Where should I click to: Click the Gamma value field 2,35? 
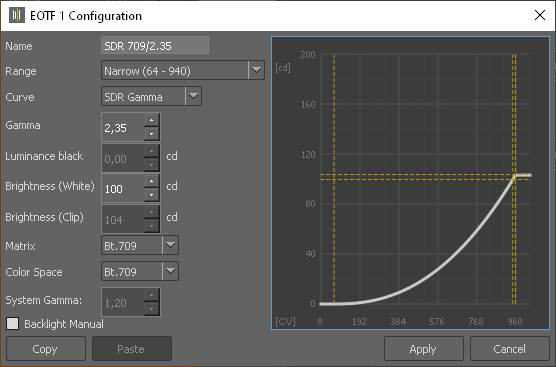click(123, 127)
